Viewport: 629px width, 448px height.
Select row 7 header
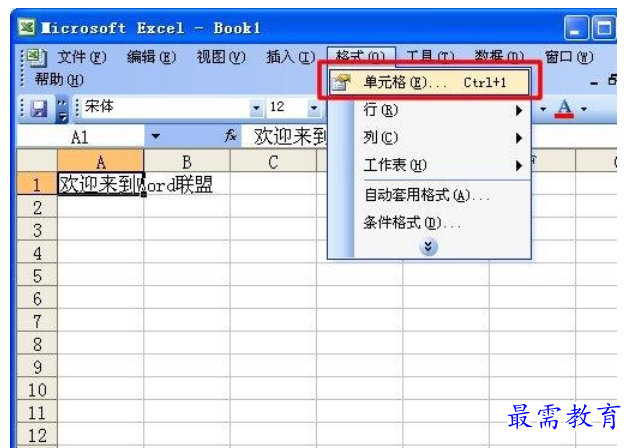coord(37,321)
